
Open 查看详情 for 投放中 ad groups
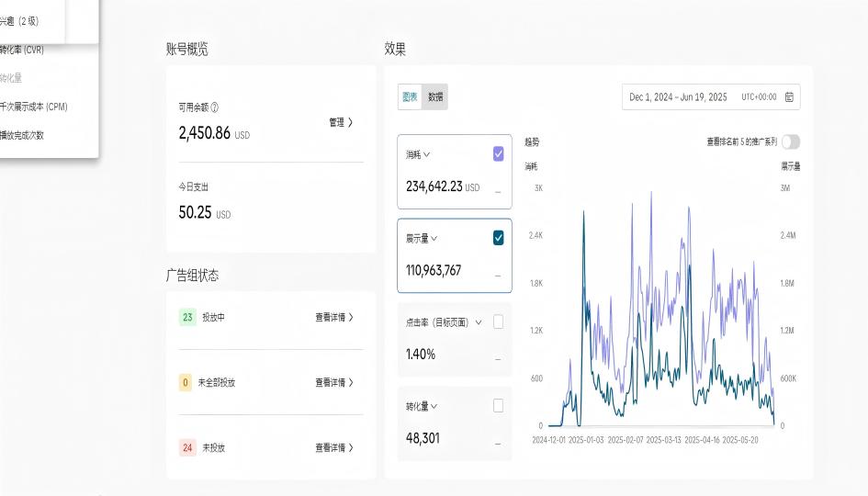pos(333,317)
